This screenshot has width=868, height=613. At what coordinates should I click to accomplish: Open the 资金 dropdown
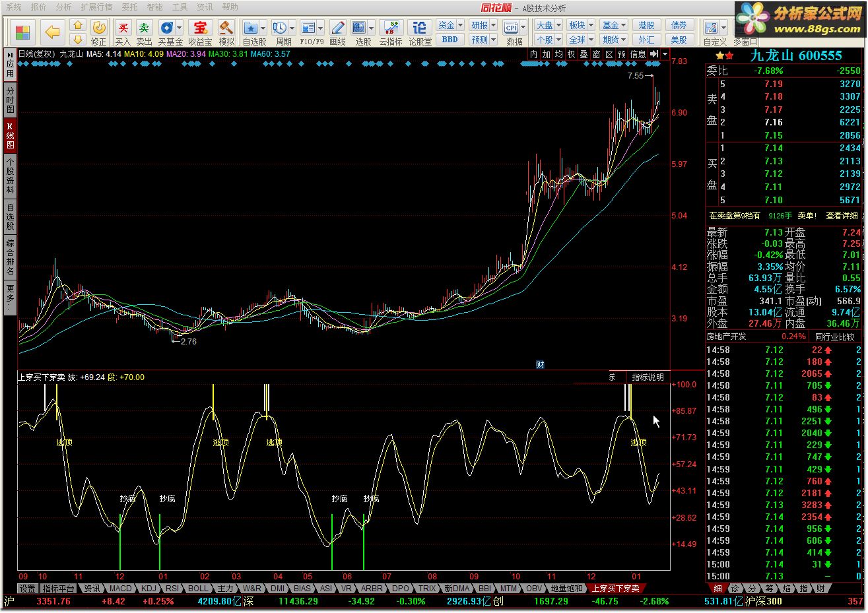point(450,25)
